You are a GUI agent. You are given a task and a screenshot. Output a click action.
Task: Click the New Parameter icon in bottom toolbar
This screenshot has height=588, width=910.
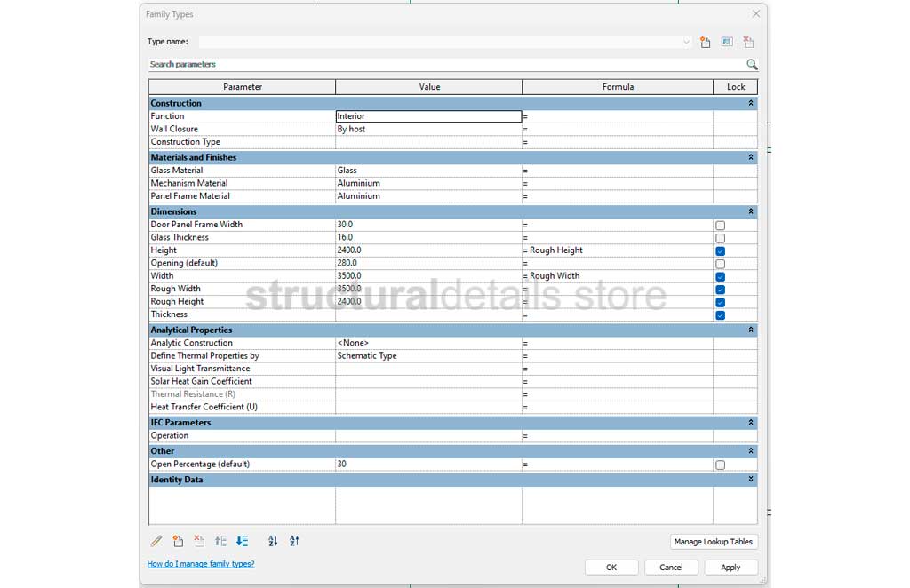(178, 541)
